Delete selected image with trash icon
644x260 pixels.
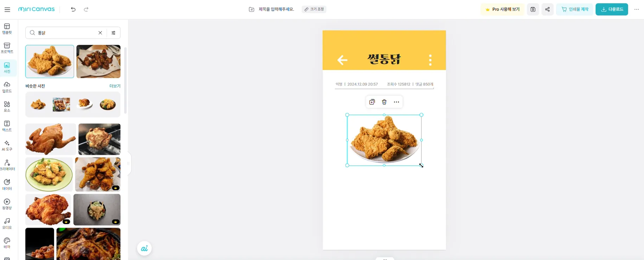384,102
